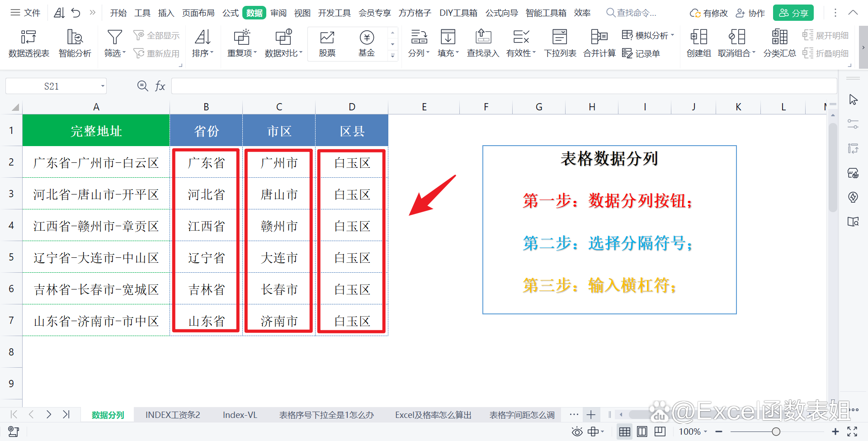Open 查找录入 lookup entry tool

(483, 43)
